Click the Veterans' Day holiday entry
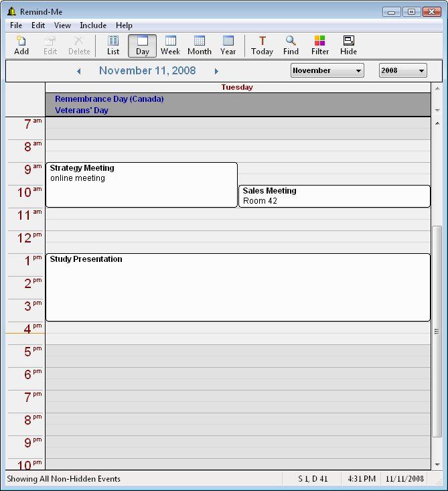 [82, 111]
